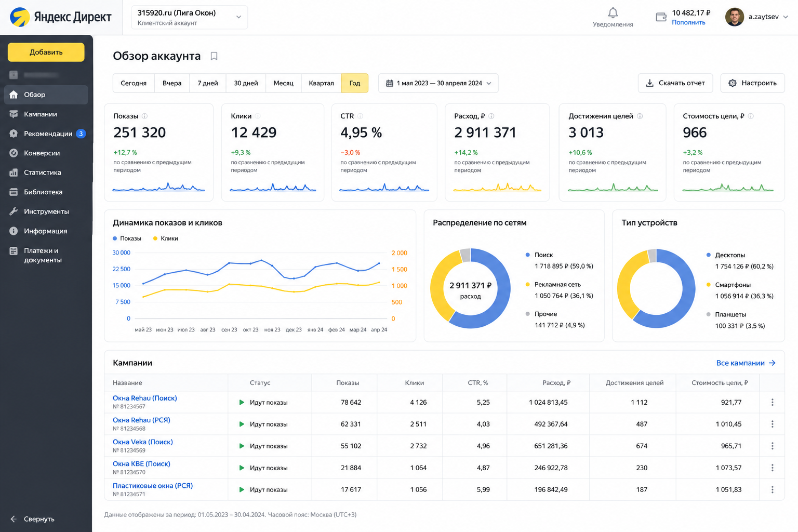The height and width of the screenshot is (532, 798).
Task: Sort table by Расход, ₽ column header
Action: pos(556,383)
